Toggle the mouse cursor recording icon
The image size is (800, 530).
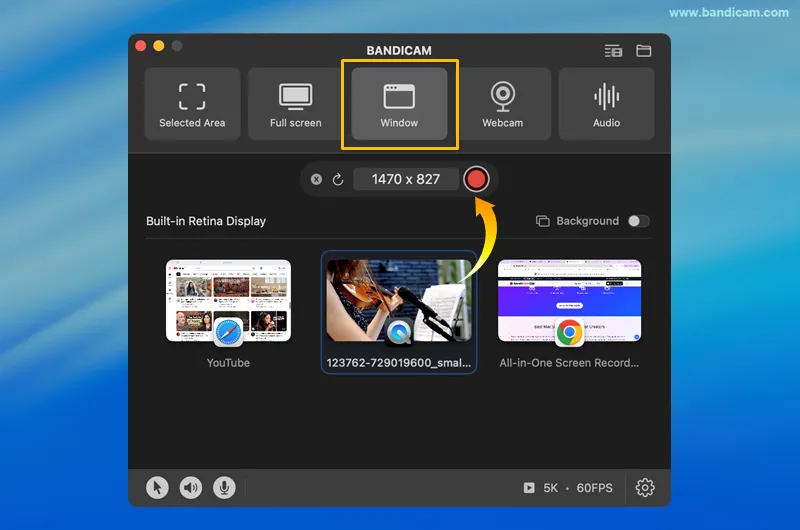coord(157,488)
